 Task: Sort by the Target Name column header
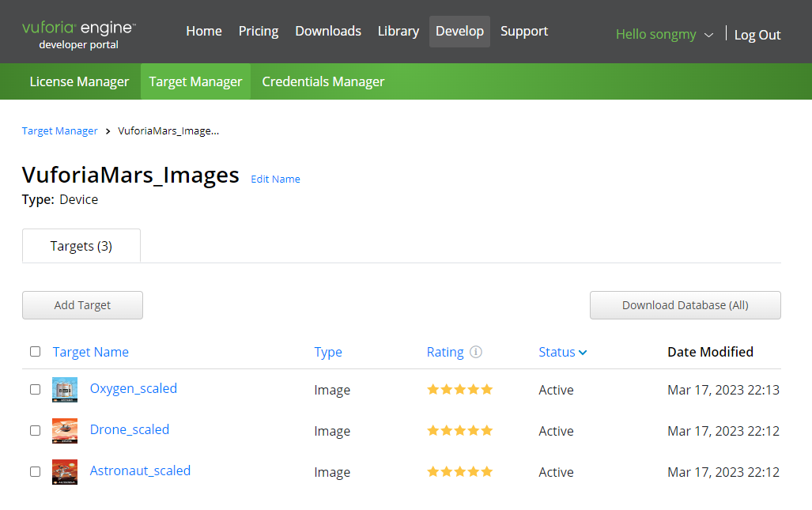point(91,352)
